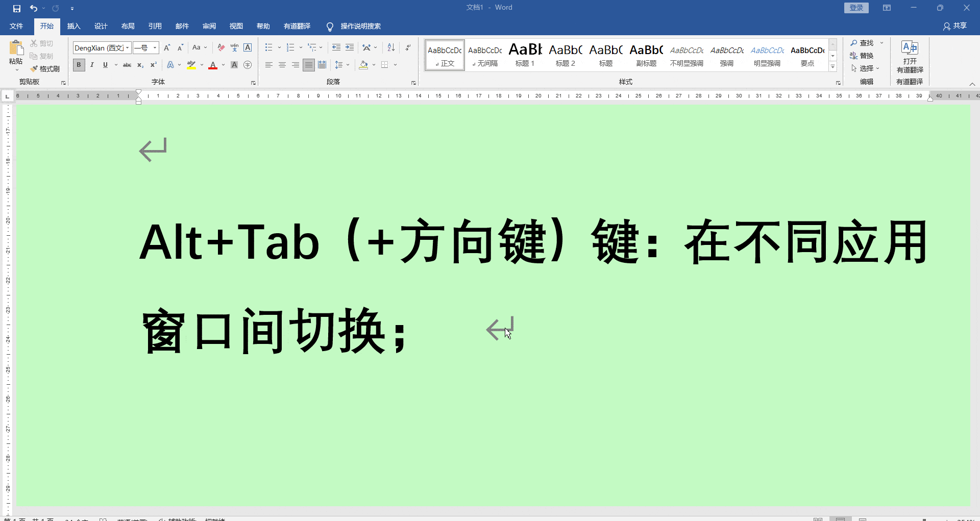980x521 pixels.
Task: Apply character border to text
Action: 248,48
